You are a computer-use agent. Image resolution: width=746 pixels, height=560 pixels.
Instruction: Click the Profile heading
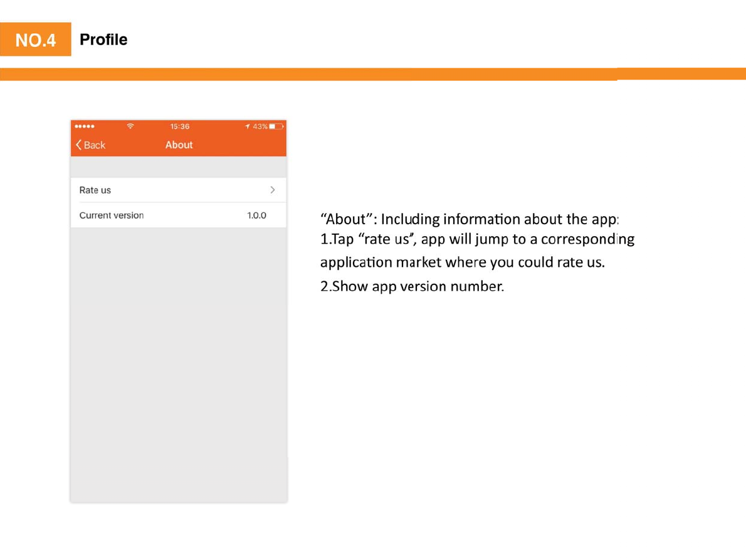tap(103, 39)
